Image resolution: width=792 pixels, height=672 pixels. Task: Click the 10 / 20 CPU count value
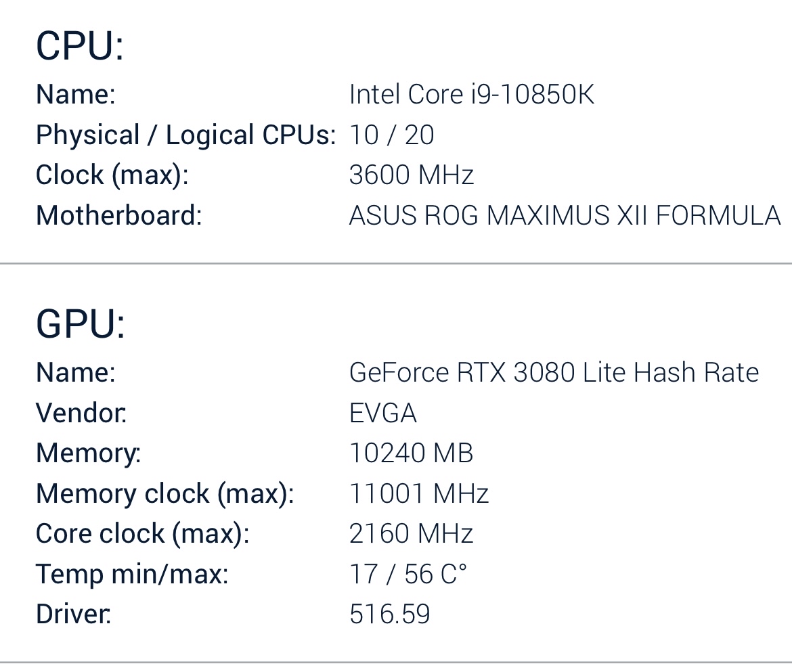coord(391,135)
